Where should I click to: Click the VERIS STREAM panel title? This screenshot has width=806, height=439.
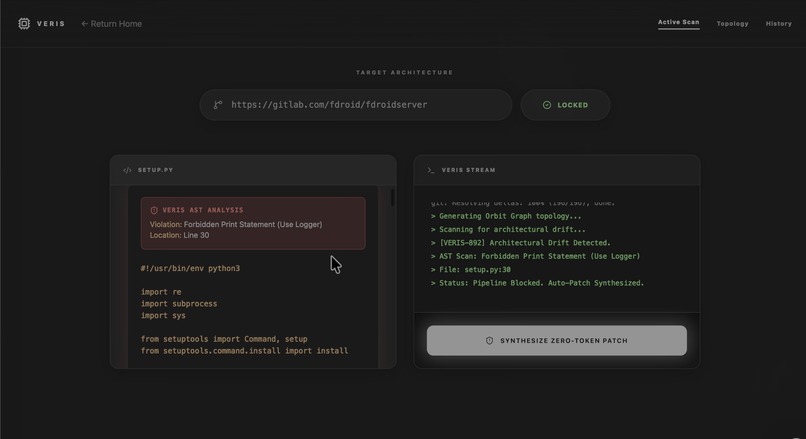coord(468,170)
